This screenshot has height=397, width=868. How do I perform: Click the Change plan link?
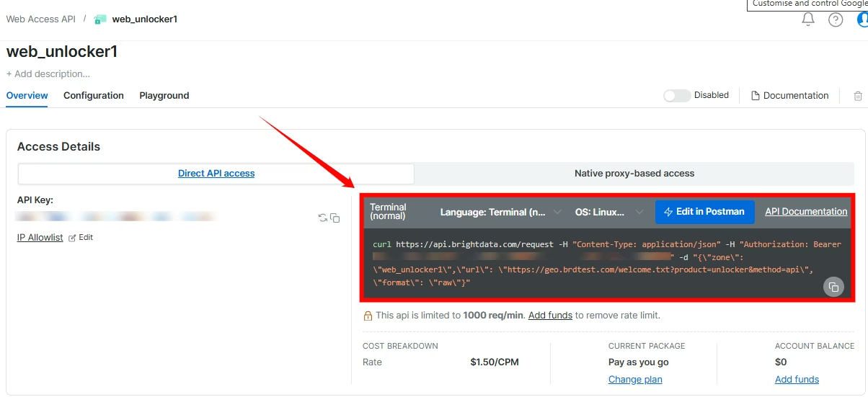635,380
